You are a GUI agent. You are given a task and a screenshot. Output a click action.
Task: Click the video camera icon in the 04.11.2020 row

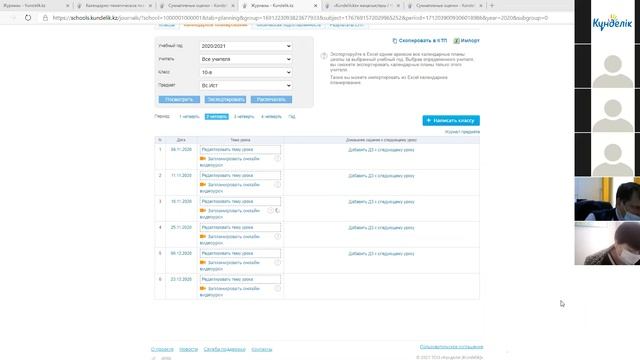(x=203, y=158)
